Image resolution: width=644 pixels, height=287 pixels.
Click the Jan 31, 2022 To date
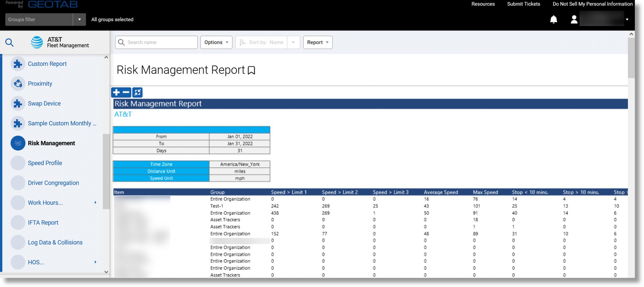240,143
